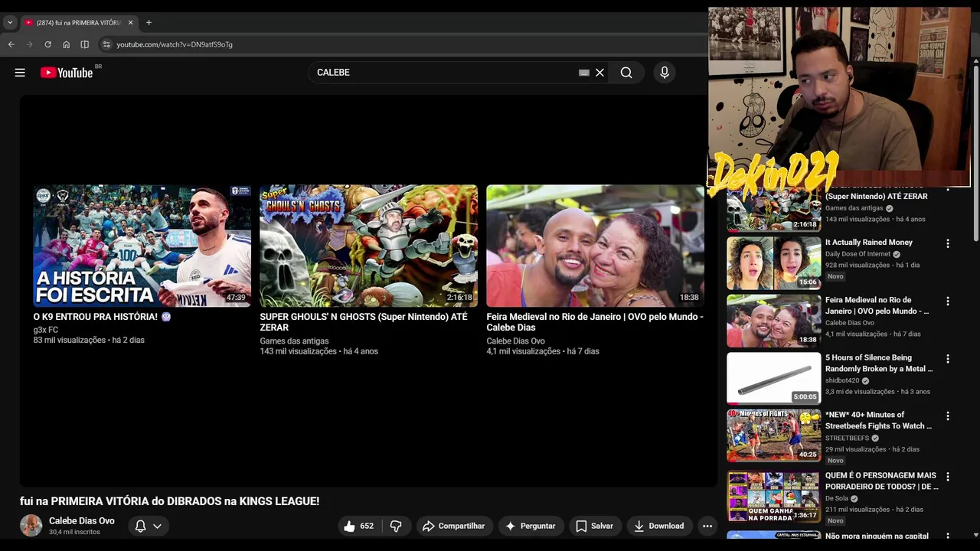
Task: Open the tab search dropdown arrow
Action: tap(10, 23)
